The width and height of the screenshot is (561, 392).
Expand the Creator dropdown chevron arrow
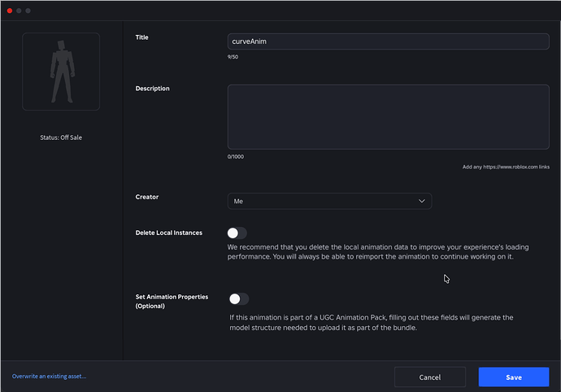(x=422, y=201)
